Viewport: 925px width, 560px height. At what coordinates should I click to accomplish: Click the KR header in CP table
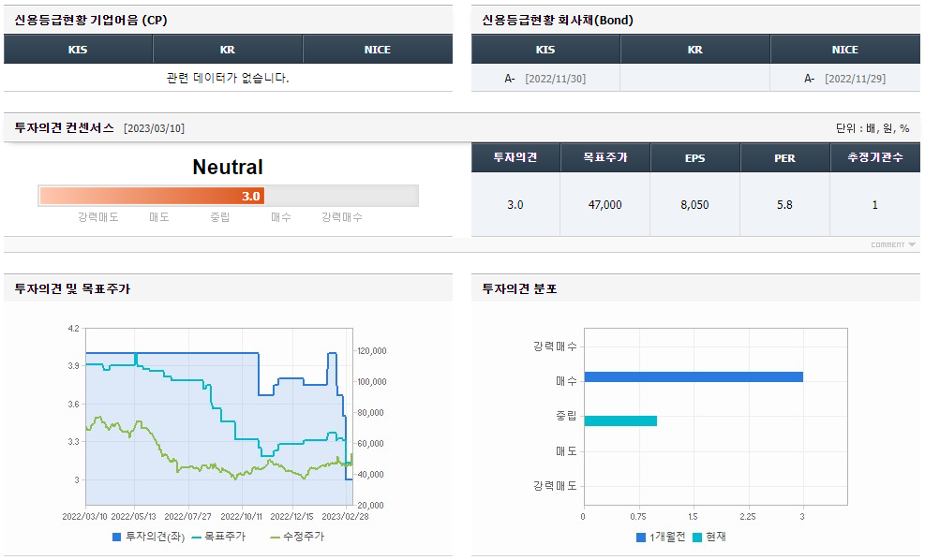[228, 50]
